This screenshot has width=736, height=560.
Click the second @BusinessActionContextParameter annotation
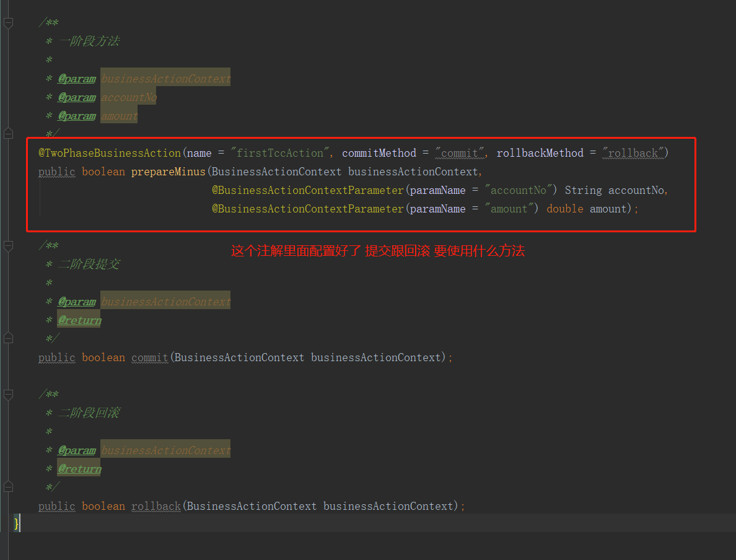(308, 209)
